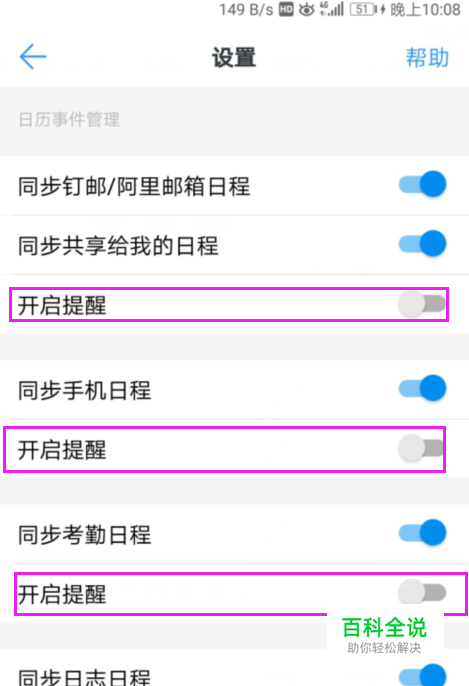469x686 pixels.
Task: Turn off 同步共享给我的日程 toggle
Action: click(x=422, y=243)
